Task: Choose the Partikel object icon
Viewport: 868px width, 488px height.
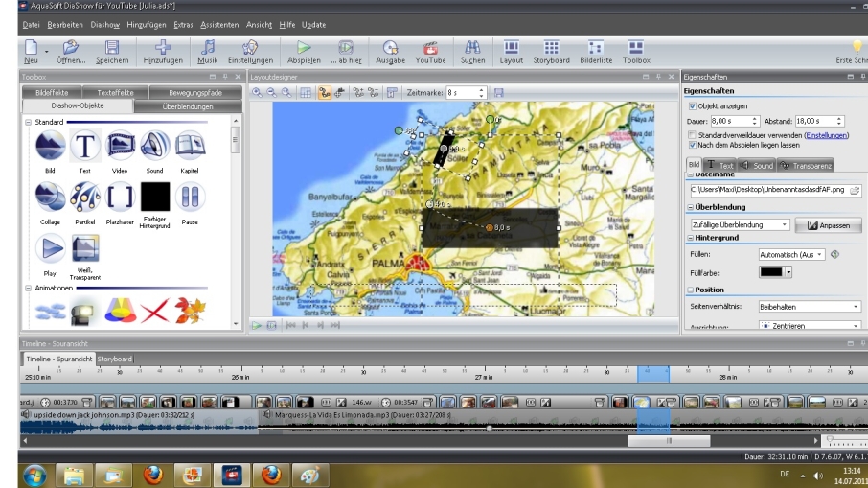Action: tap(86, 197)
